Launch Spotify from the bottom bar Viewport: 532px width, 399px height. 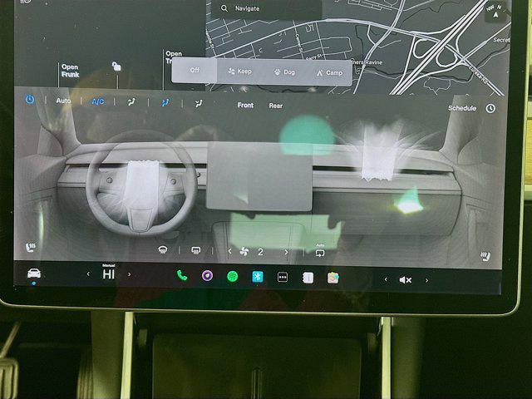click(233, 277)
